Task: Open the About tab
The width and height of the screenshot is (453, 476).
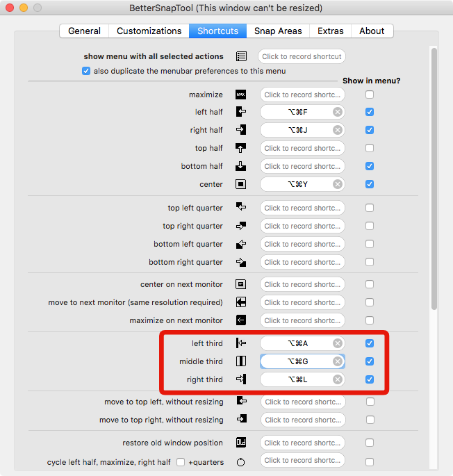Action: click(372, 31)
